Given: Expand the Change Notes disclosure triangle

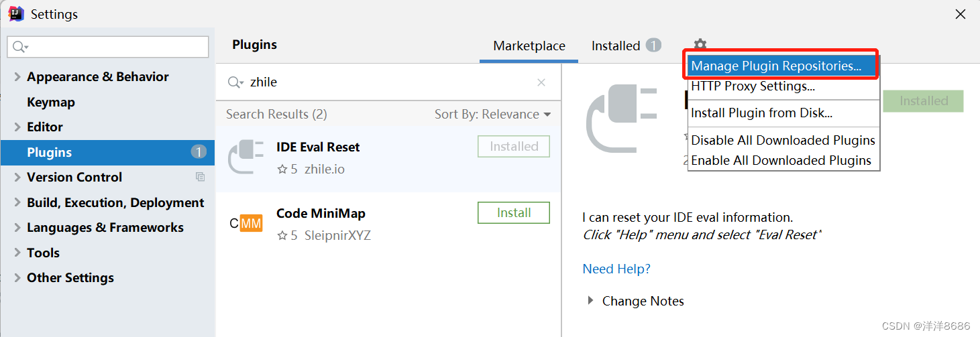Looking at the screenshot, I should pos(590,301).
